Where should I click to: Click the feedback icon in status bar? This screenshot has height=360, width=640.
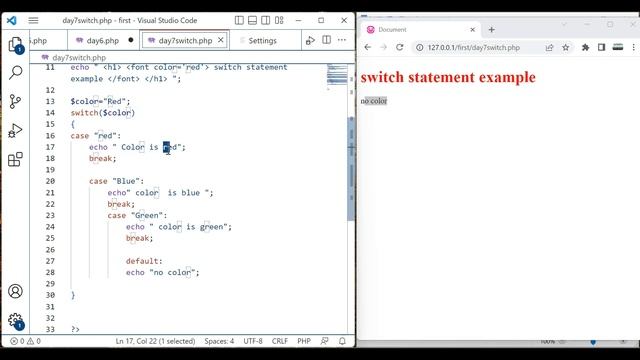click(x=324, y=341)
